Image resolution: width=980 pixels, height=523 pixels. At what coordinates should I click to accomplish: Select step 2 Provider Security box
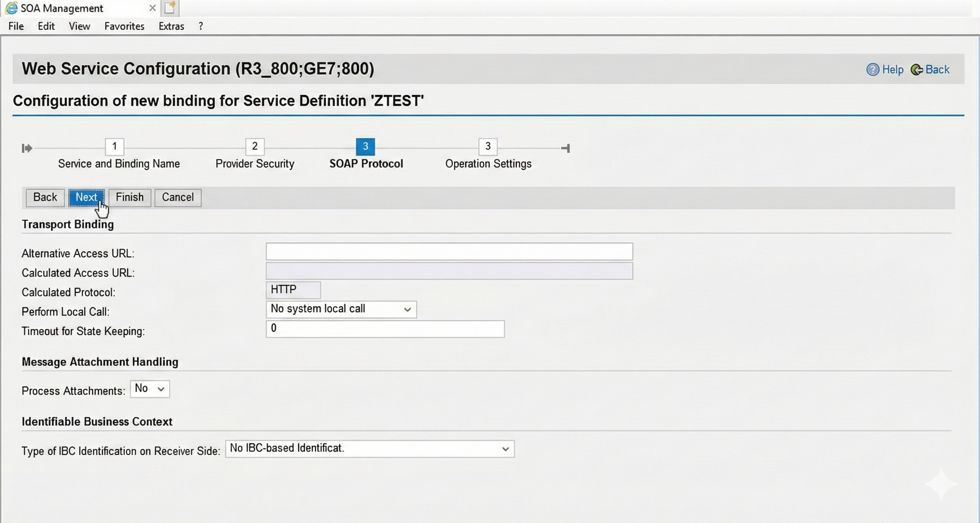pyautogui.click(x=254, y=146)
